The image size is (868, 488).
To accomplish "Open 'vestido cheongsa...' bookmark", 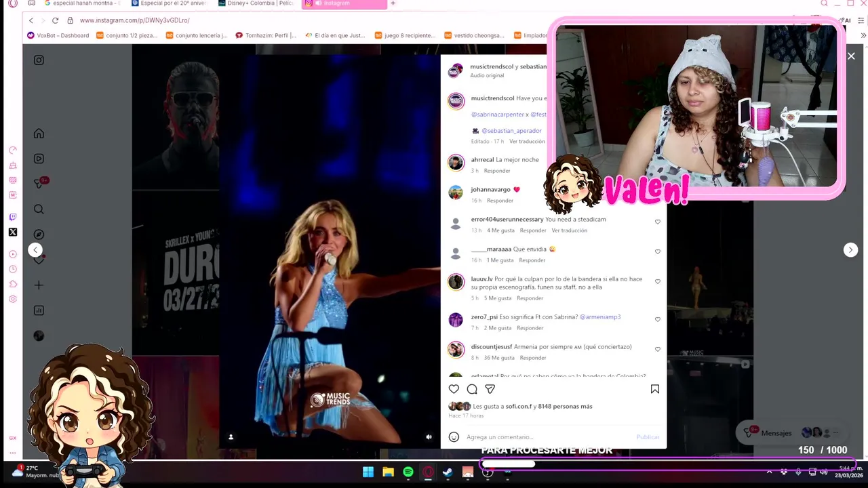I will tap(475, 35).
